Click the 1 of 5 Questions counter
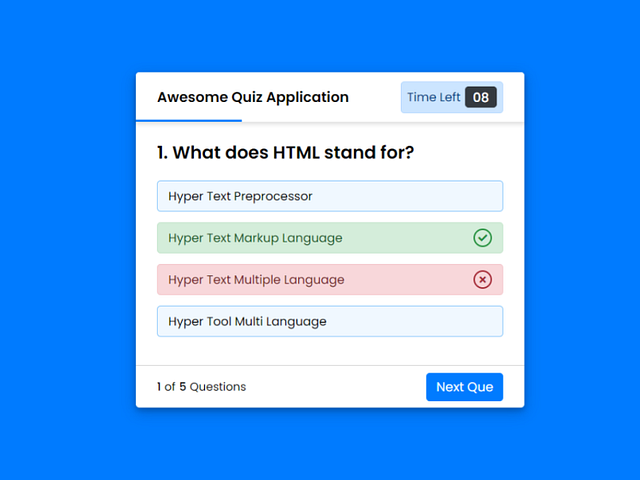 [202, 387]
